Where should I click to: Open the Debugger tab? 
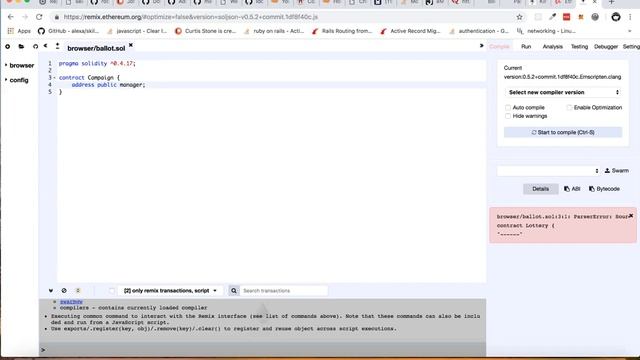[606, 47]
